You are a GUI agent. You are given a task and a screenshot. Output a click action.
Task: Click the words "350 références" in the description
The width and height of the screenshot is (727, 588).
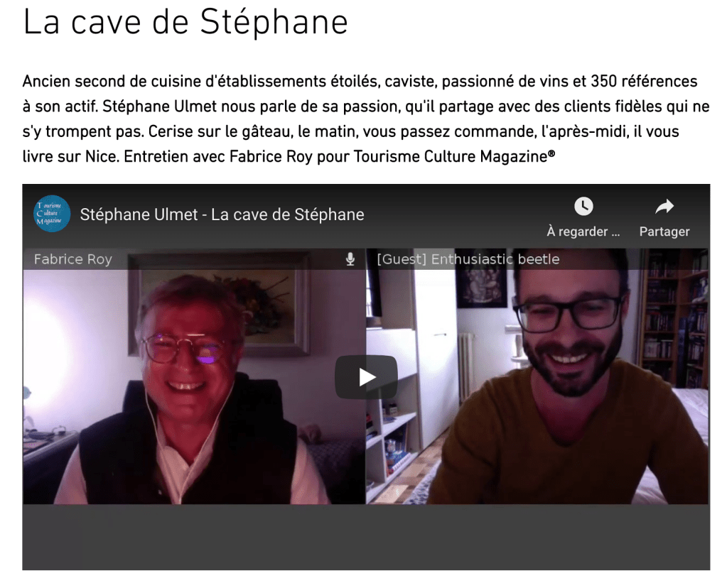[644, 82]
